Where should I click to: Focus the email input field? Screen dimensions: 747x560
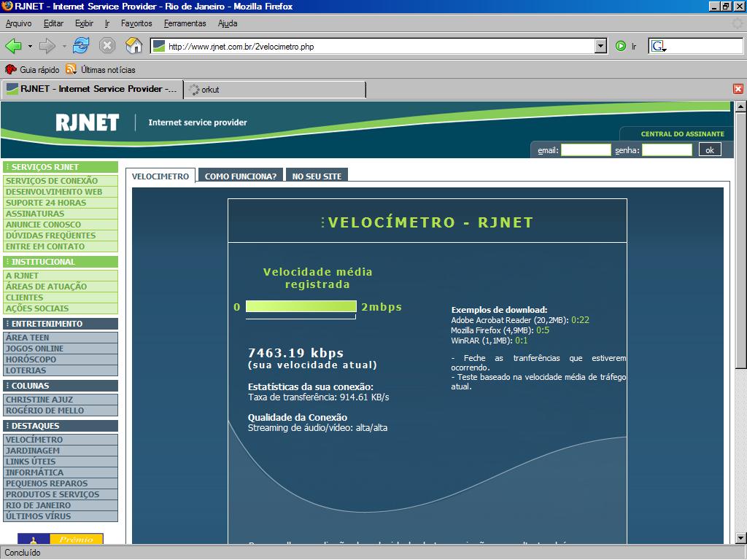pyautogui.click(x=586, y=150)
